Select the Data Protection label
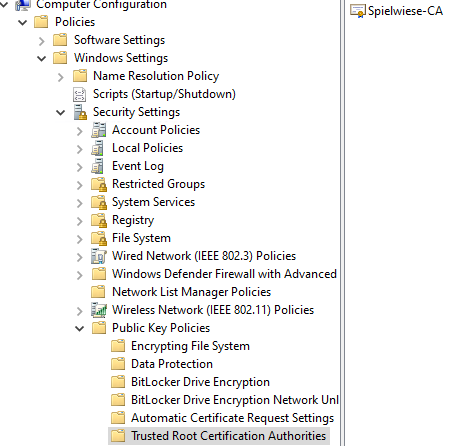450x446 pixels. [172, 364]
